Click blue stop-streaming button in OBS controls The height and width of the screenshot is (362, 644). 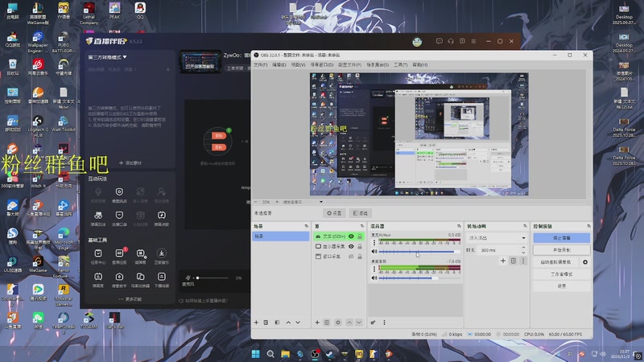pos(561,238)
